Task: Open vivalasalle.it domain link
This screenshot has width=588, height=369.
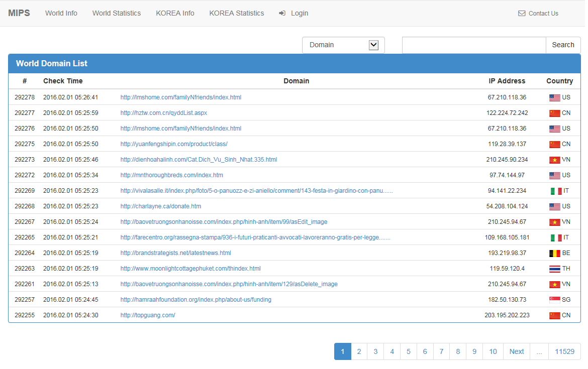Action: pyautogui.click(x=256, y=191)
